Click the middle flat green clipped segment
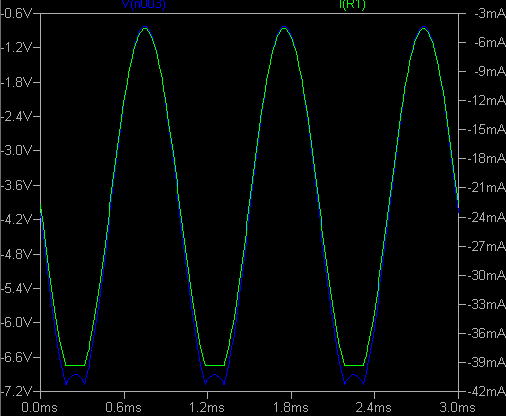The image size is (506, 416). 214,365
